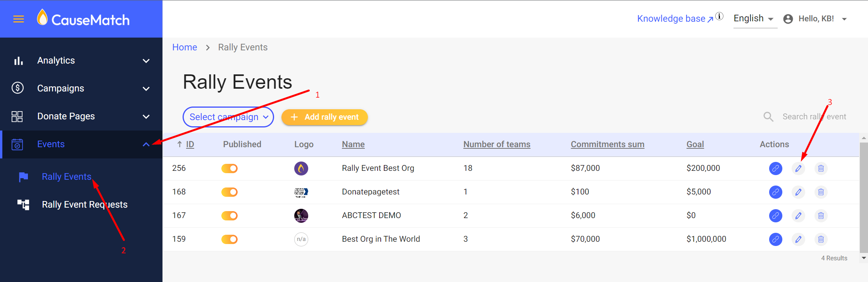Go to Rally Event Requests submenu item
Viewport: 868px width, 282px height.
pyautogui.click(x=85, y=205)
